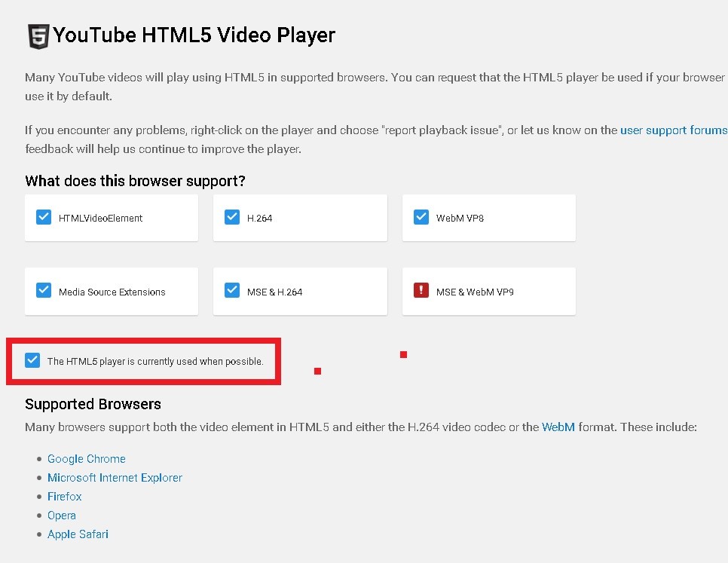Toggle the MSE & H.264 checkbox
Screen dimensions: 728x563
[231, 290]
